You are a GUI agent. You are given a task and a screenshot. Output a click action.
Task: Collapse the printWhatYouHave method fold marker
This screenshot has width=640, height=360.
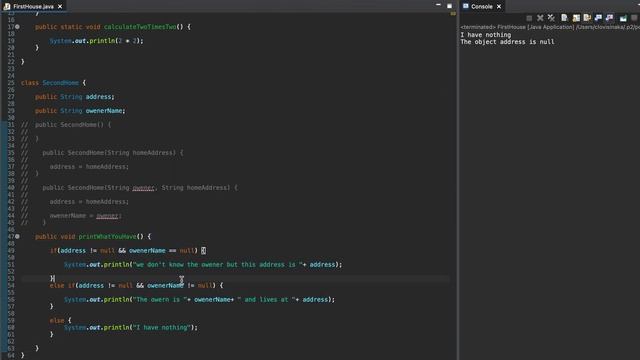click(x=18, y=236)
